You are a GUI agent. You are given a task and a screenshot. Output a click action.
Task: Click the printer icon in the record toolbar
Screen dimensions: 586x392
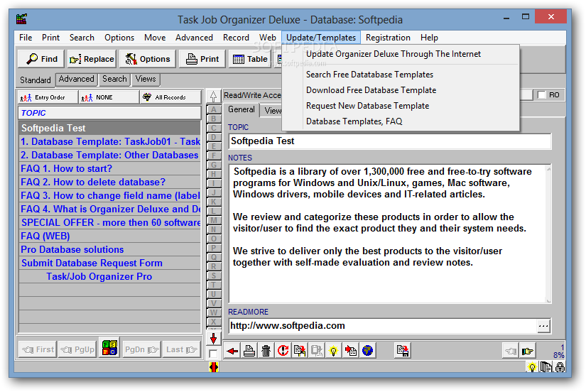(x=249, y=351)
